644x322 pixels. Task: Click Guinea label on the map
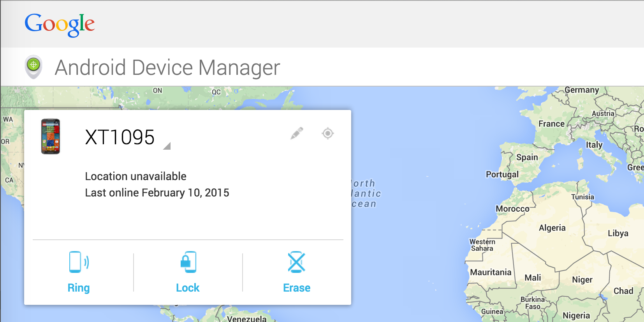click(x=492, y=311)
